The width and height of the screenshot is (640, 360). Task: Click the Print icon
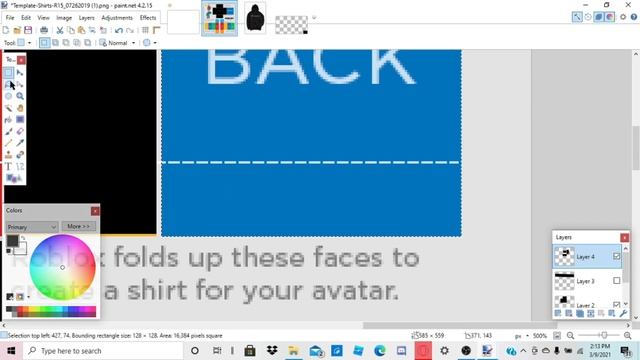(44, 30)
